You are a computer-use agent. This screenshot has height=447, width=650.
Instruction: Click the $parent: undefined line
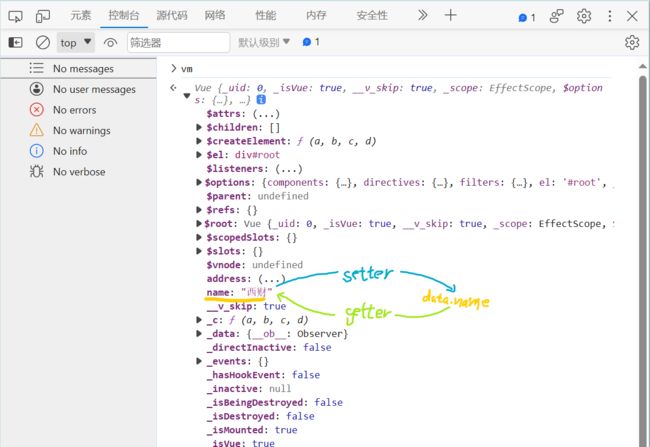257,196
